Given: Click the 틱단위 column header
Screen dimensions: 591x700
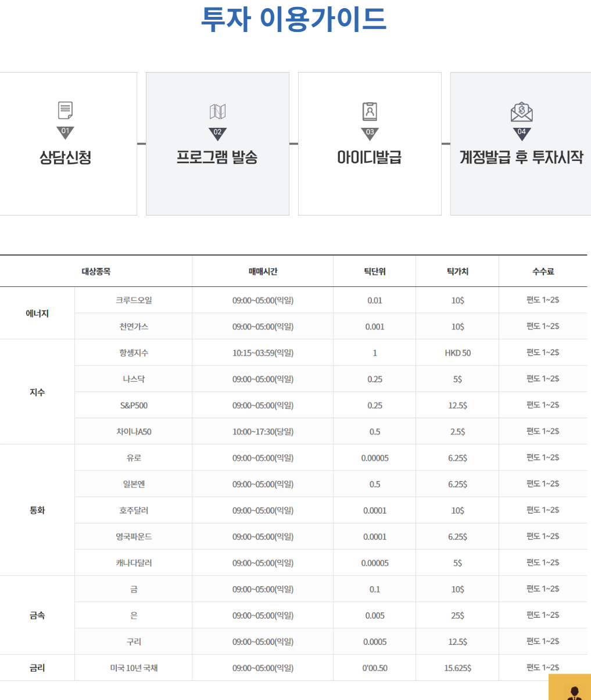Looking at the screenshot, I should click(375, 271).
